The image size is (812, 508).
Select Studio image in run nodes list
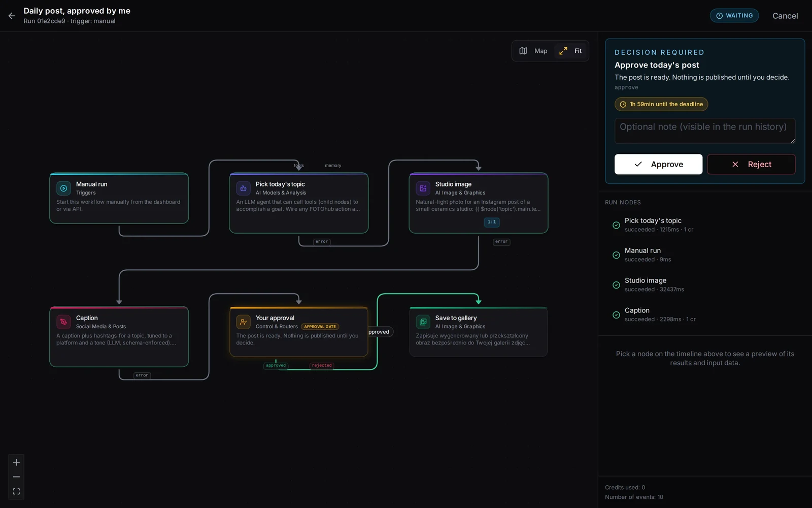[705, 285]
